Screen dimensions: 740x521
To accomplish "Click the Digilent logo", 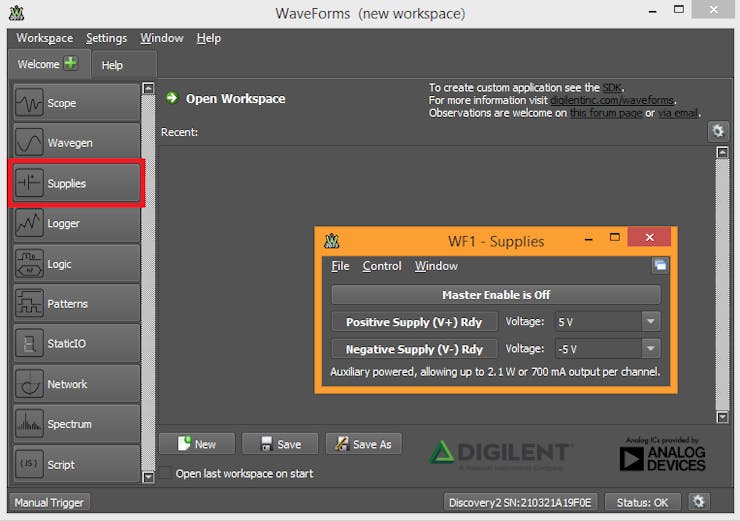I will (x=501, y=454).
